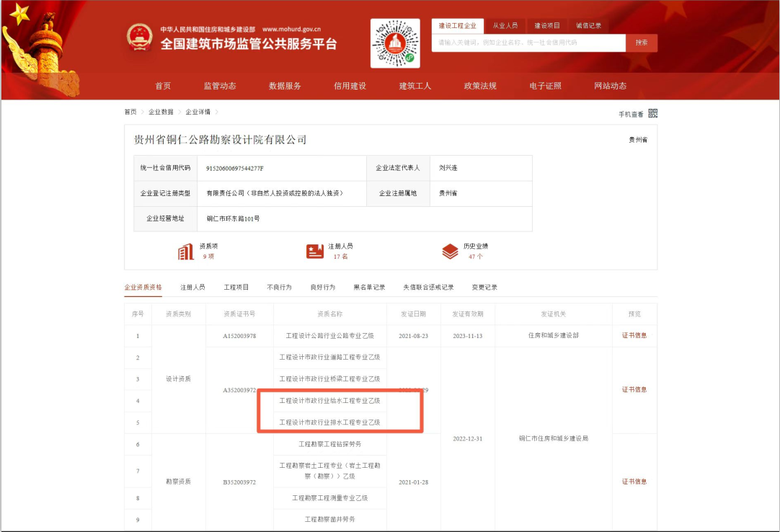Viewport: 780px width, 532px height.
Task: Click 企业数据 in the breadcrumb
Action: [161, 112]
